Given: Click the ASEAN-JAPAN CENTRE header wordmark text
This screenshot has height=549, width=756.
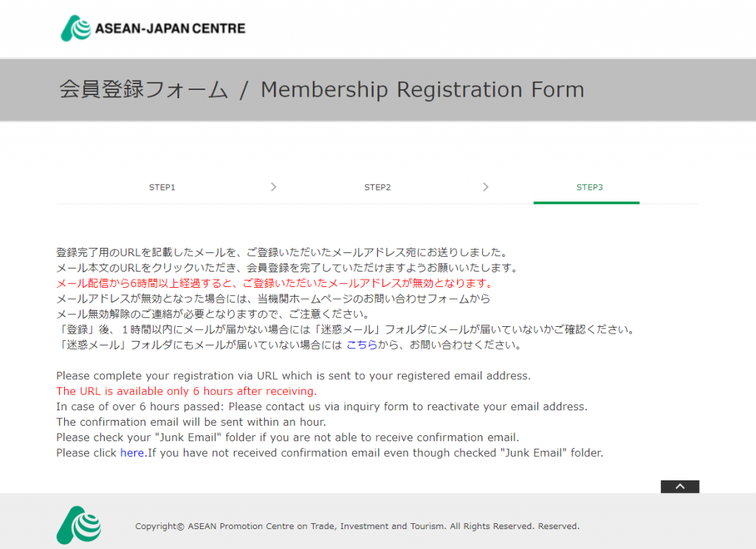Looking at the screenshot, I should [171, 29].
